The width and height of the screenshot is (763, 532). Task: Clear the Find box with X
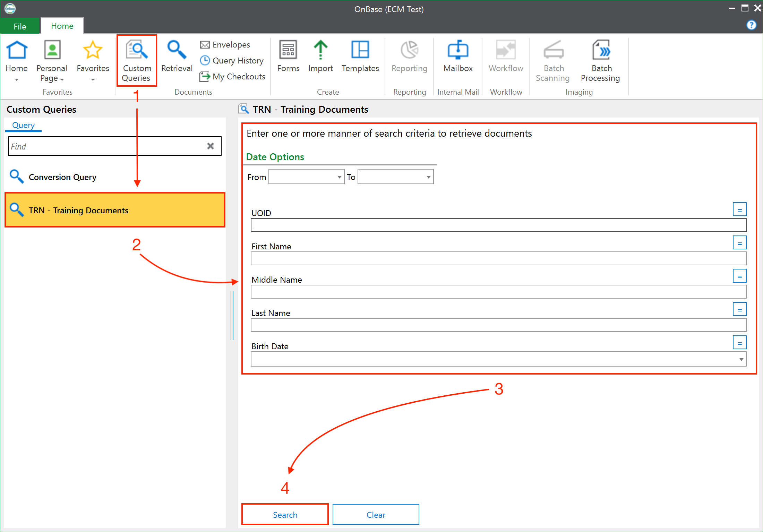(x=211, y=146)
